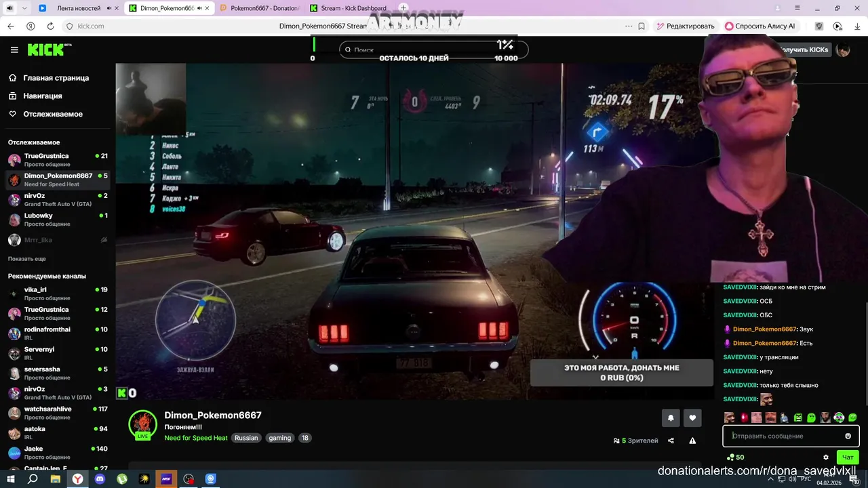Click the 50 channel points balance
The height and width of the screenshot is (488, 868).
pos(735,457)
